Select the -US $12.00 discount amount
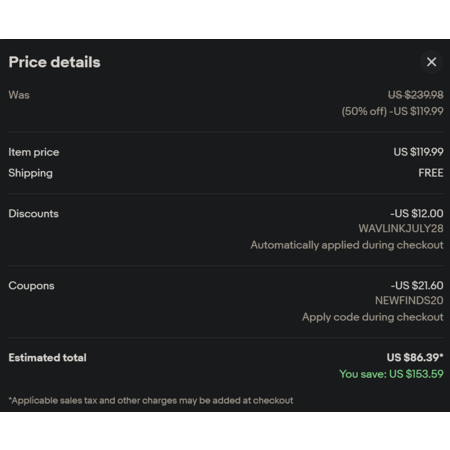Viewport: 450px width, 450px height. point(417,213)
